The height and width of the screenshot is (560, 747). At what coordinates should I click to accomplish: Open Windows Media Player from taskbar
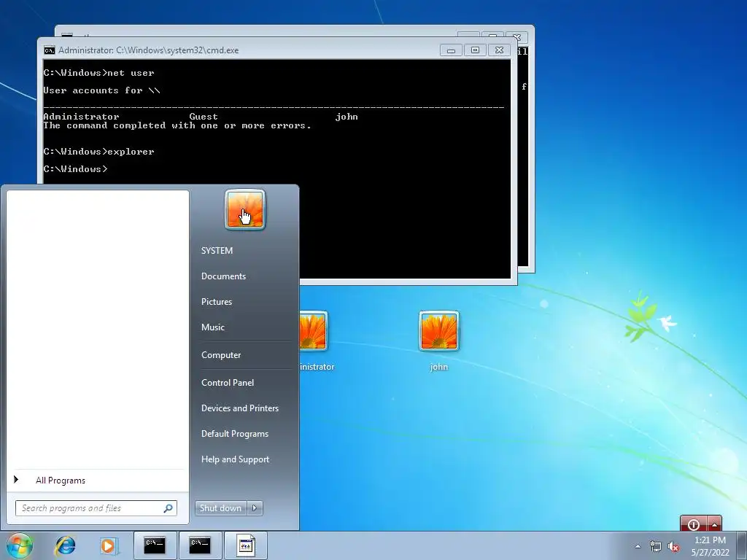109,545
